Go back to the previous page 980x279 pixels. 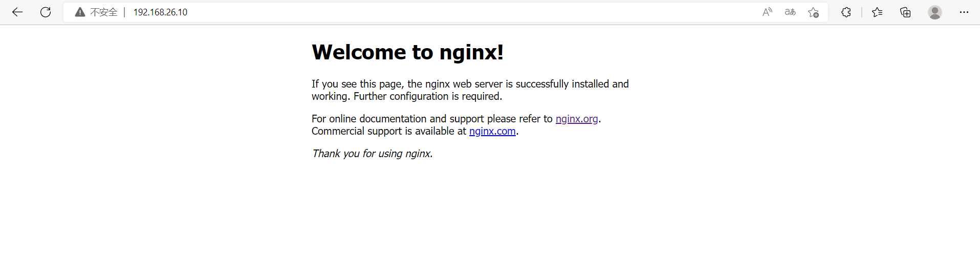tap(17, 12)
